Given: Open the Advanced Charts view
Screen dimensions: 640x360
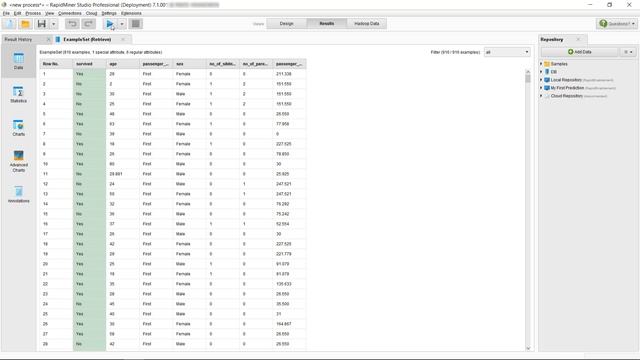Looking at the screenshot, I should click(x=18, y=161).
